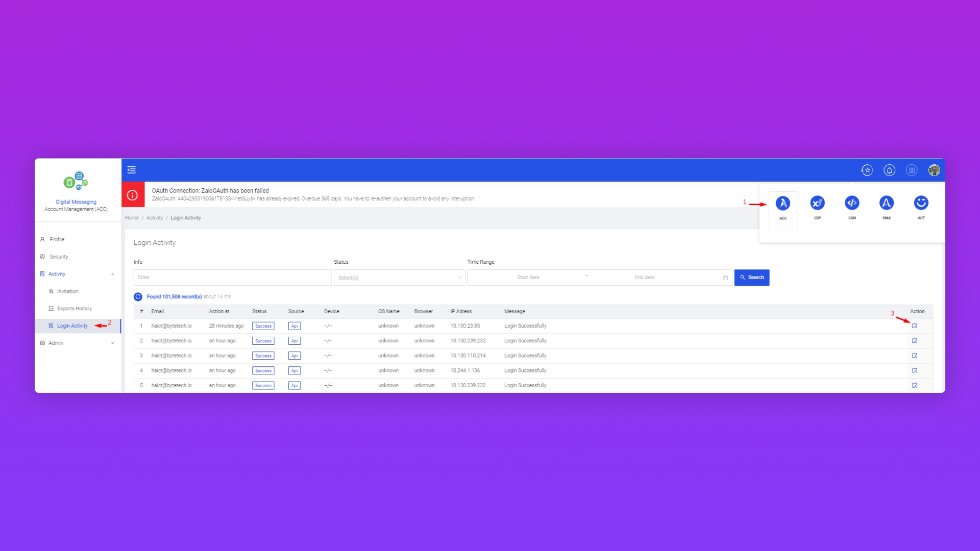Open the Status select dropdown
This screenshot has height=551, width=980.
tap(399, 278)
